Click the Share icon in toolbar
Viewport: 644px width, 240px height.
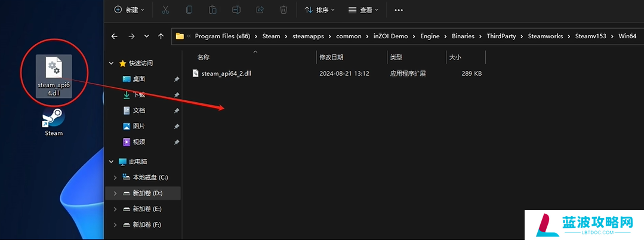pos(260,10)
